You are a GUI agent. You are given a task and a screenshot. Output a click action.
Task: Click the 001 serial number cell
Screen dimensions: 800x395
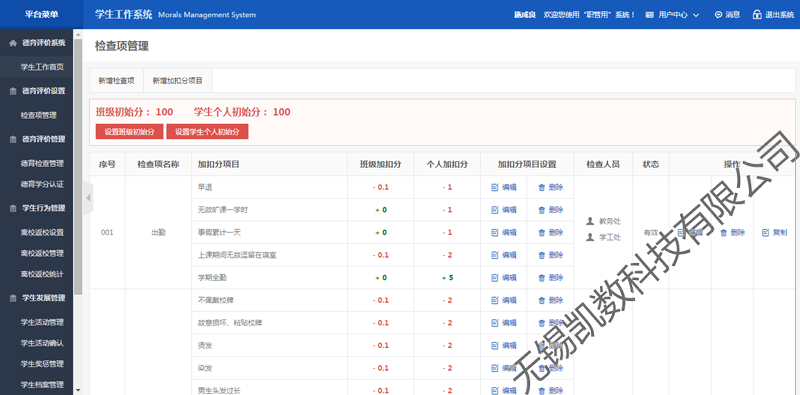pyautogui.click(x=107, y=232)
